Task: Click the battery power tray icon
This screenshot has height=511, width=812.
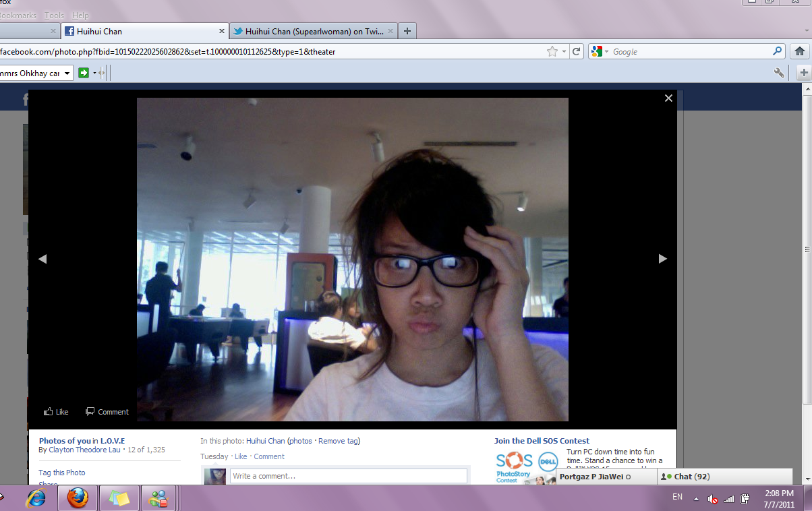Action: (745, 499)
